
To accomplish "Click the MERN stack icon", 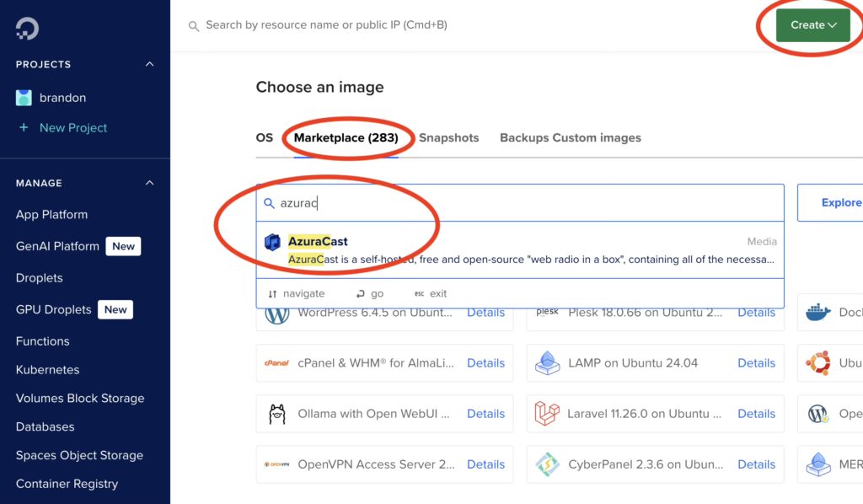I will (817, 464).
